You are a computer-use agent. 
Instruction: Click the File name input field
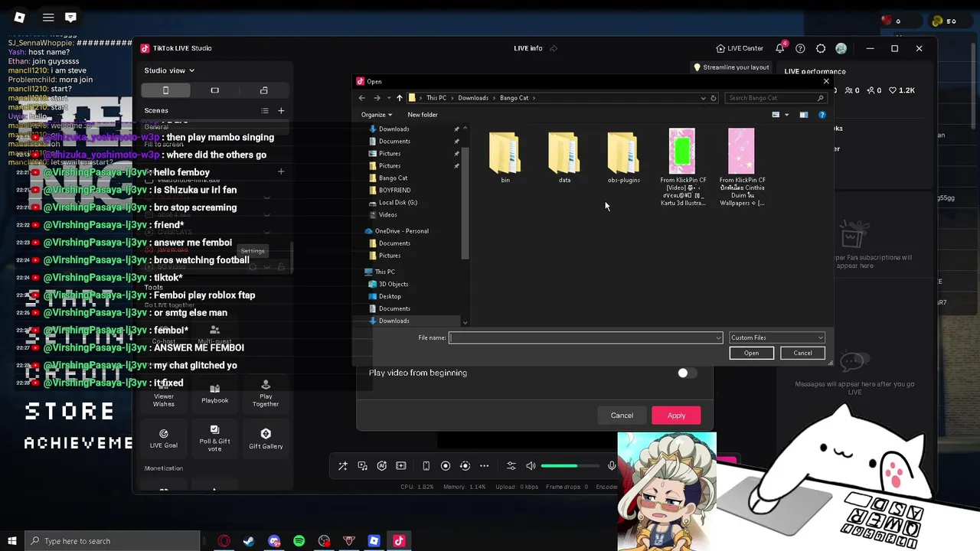pos(582,337)
